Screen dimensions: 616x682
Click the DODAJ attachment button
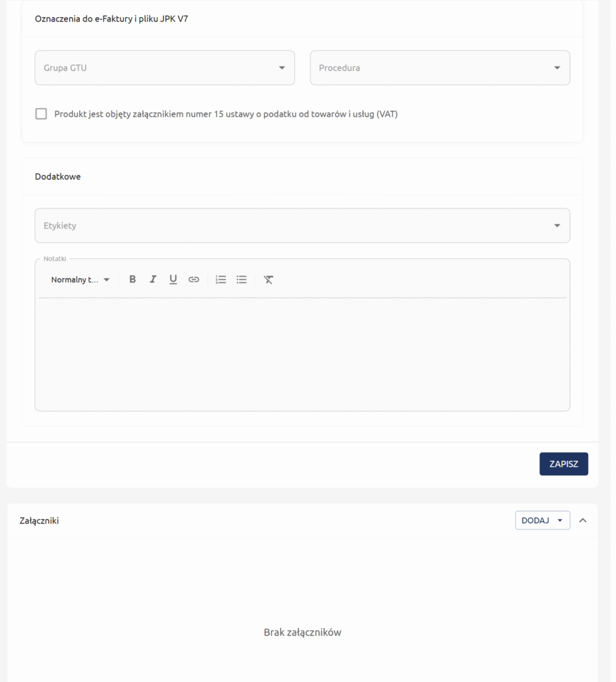pyautogui.click(x=542, y=521)
